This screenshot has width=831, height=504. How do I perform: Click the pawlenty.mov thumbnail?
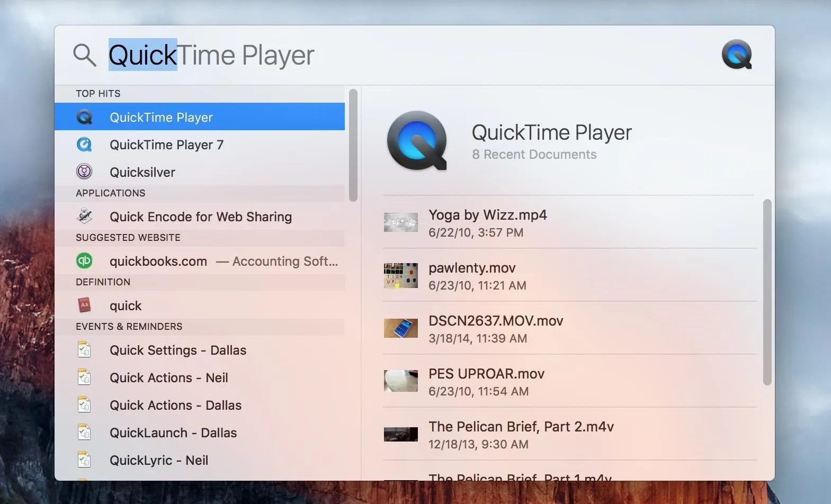pyautogui.click(x=401, y=275)
